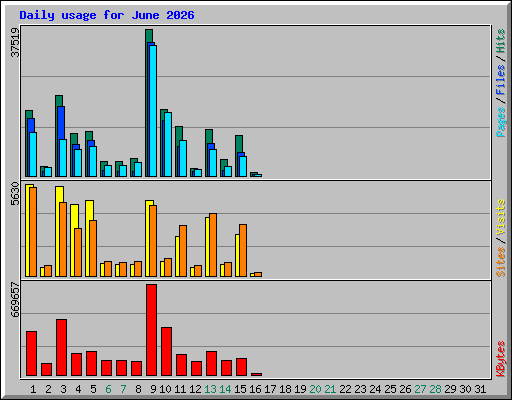Click the chart title 'Daily usage for June 2026'
512x400 pixels.
click(x=107, y=15)
